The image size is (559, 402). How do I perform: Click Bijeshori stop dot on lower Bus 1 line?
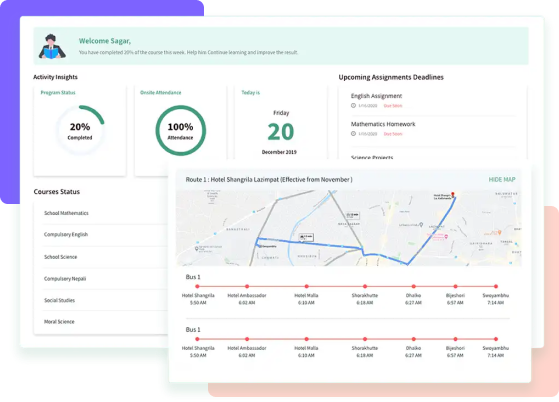[x=455, y=339]
